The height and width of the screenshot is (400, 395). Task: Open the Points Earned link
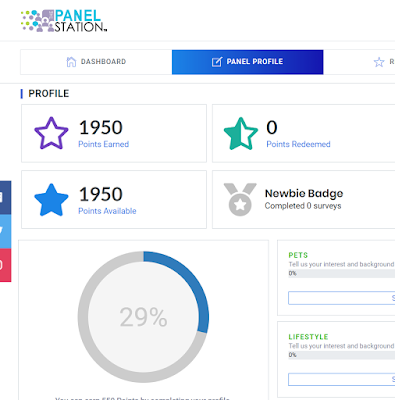coord(104,144)
